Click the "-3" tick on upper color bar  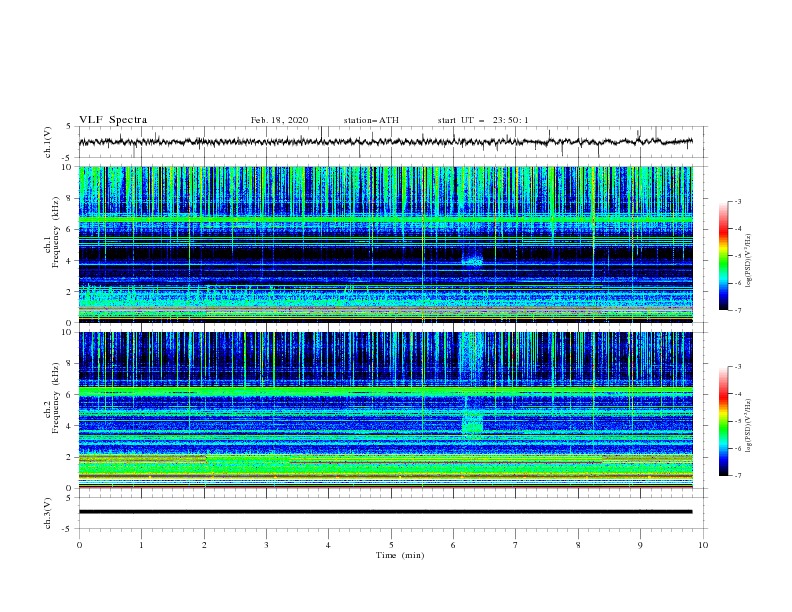point(737,201)
